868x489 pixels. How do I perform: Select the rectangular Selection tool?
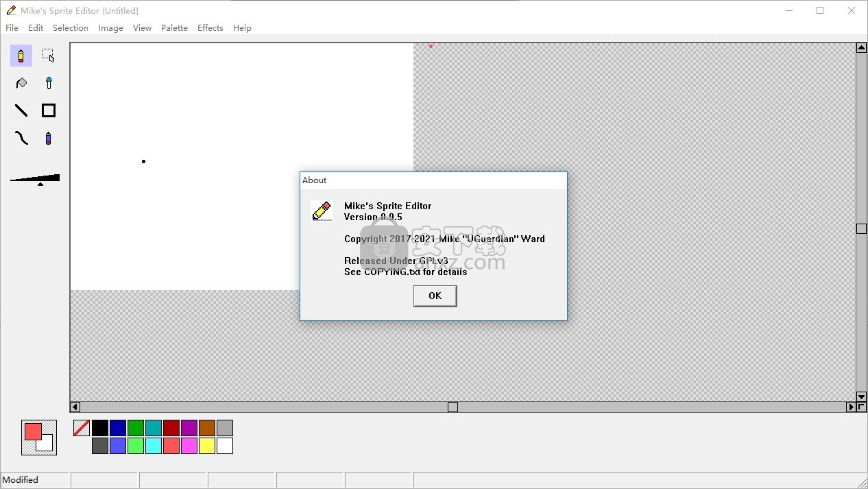[x=48, y=56]
